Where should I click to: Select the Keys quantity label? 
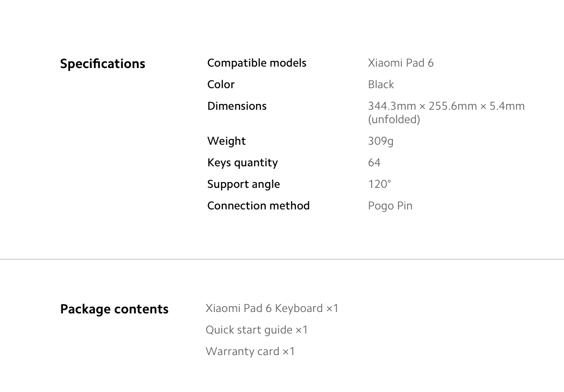pos(243,163)
